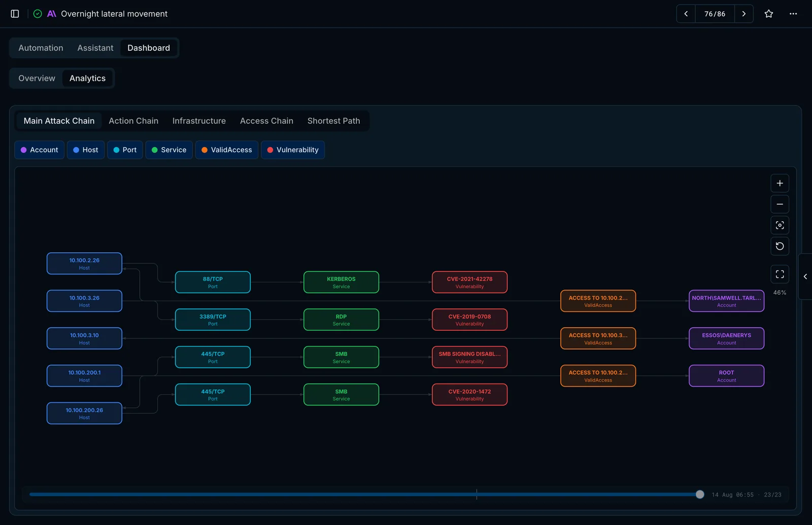Zoom in on the graph

pyautogui.click(x=780, y=183)
